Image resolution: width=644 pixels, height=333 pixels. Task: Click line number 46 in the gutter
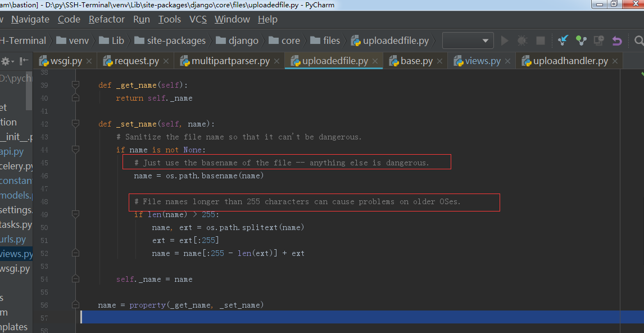coord(43,175)
